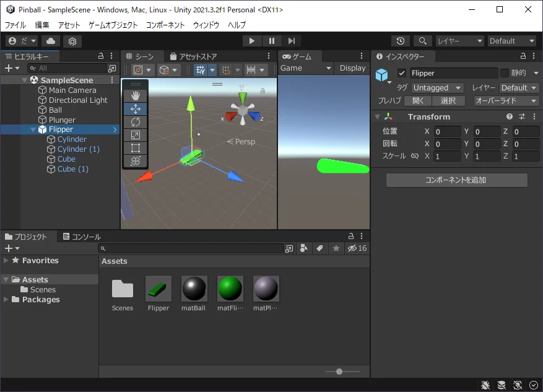Click the orientation gizmo center cube
The height and width of the screenshot is (392, 543).
pyautogui.click(x=243, y=111)
